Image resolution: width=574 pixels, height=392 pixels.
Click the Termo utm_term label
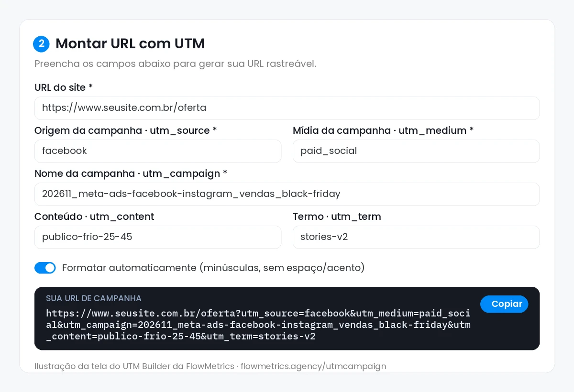coord(337,217)
